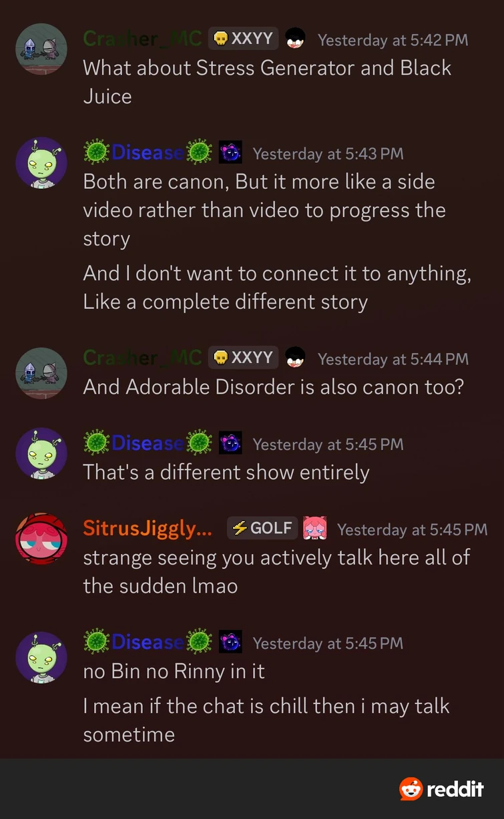504x819 pixels.
Task: Tap the XXYY skull server tag on the first message
Action: point(244,39)
